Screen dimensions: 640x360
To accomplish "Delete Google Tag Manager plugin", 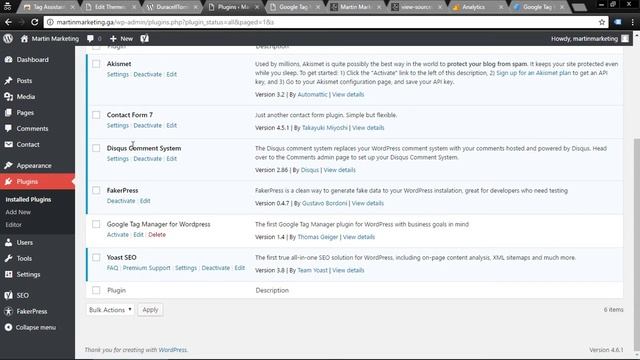I will pos(157,235).
